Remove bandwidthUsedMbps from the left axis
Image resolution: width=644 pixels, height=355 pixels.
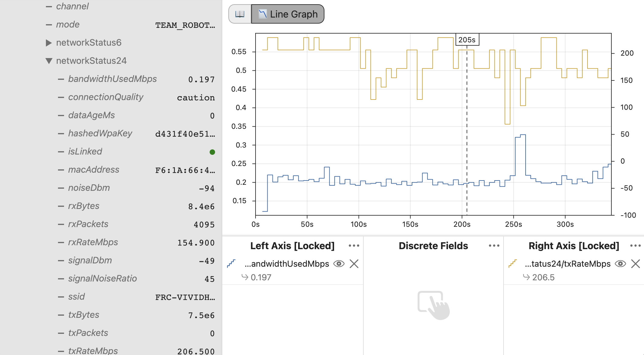click(x=354, y=264)
